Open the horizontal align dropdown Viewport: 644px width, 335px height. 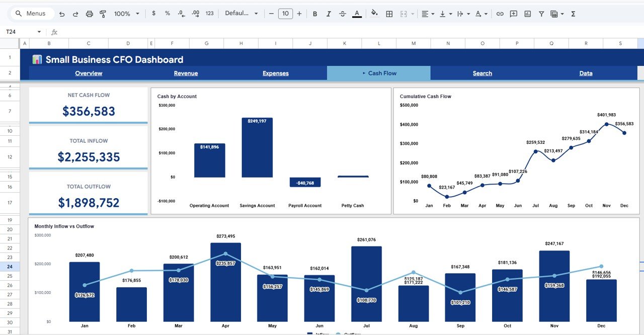[427, 14]
